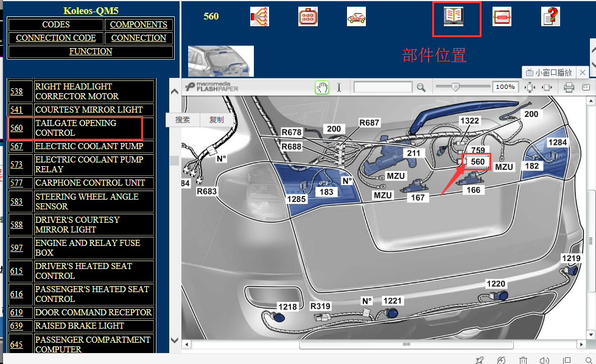Image resolution: width=596 pixels, height=364 pixels.
Task: Click the tailgate thumbnail image
Action: pos(221,61)
